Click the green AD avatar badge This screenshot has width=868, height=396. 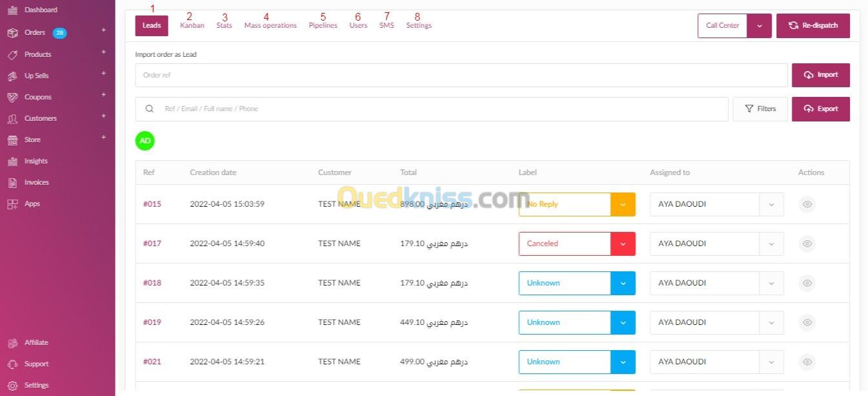[x=145, y=141]
